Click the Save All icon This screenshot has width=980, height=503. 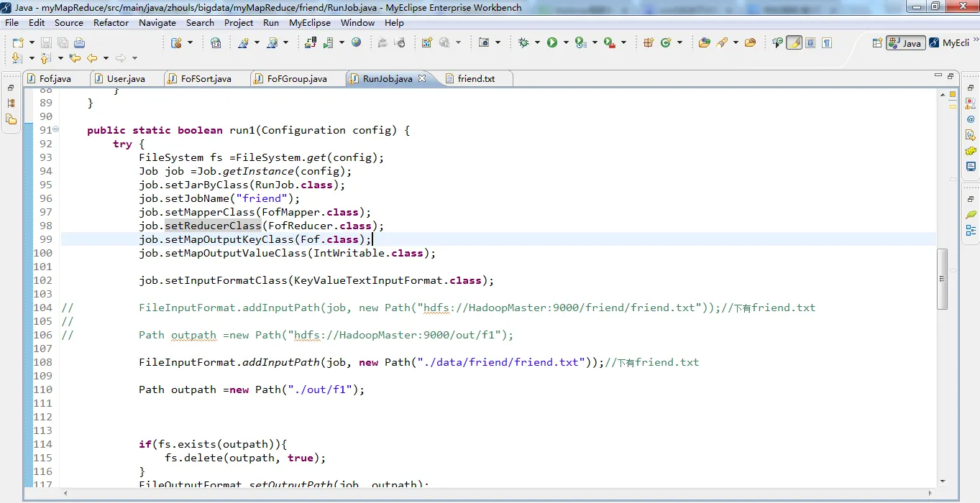[x=63, y=42]
